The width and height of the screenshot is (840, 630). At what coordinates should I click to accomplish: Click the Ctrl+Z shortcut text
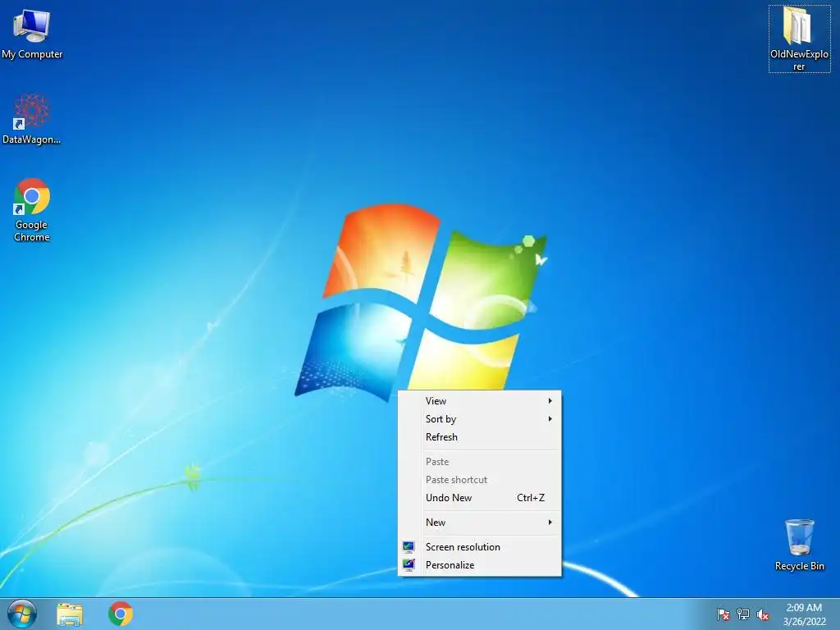click(531, 498)
